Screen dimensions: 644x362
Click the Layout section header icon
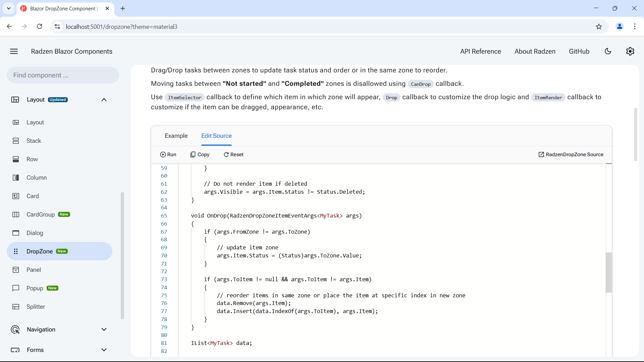coord(15,100)
